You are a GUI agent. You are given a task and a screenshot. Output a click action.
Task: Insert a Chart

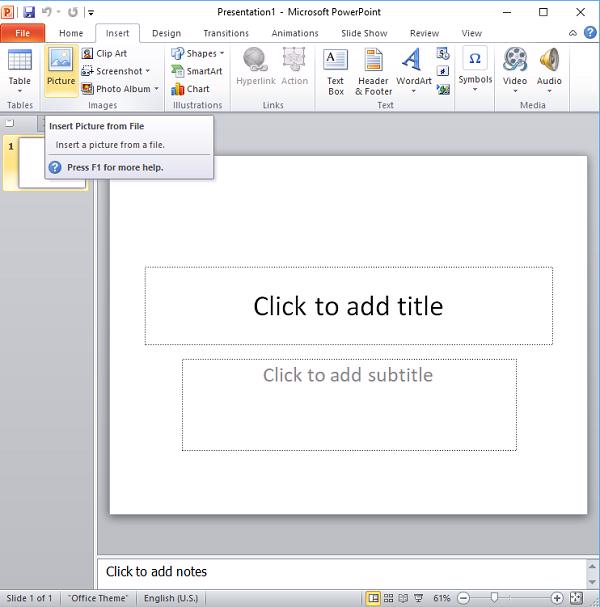tap(190, 89)
